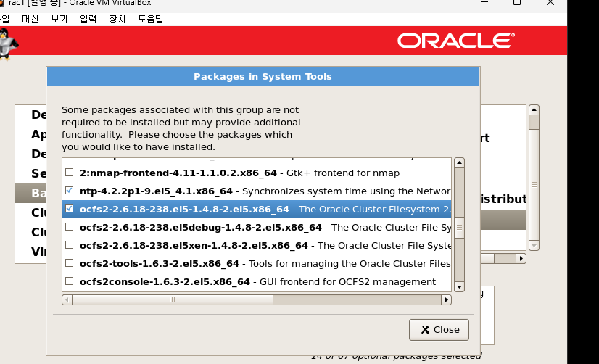Open the 머신 menu in VirtualBox

click(x=30, y=19)
